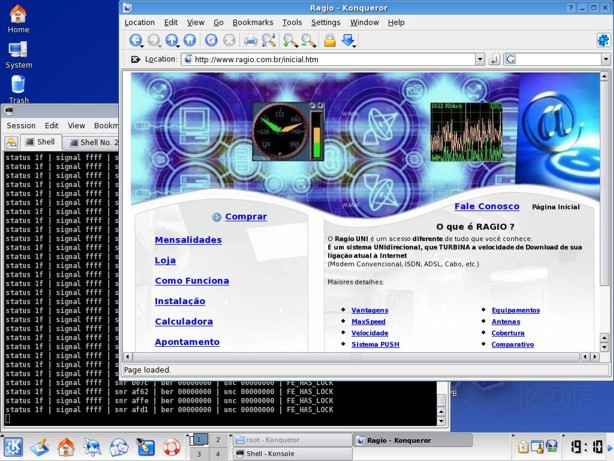Show desktop using panel pencil icon
The height and width of the screenshot is (461, 614).
pyautogui.click(x=40, y=447)
